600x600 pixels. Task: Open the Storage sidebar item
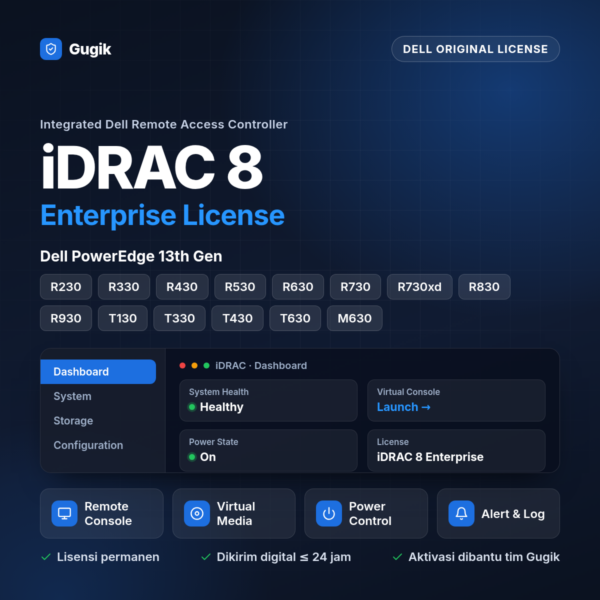tap(73, 421)
